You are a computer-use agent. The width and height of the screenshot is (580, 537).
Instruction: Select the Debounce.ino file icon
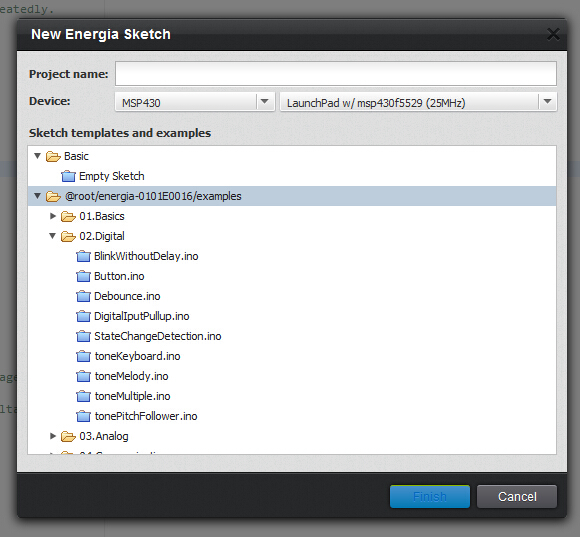[83, 296]
